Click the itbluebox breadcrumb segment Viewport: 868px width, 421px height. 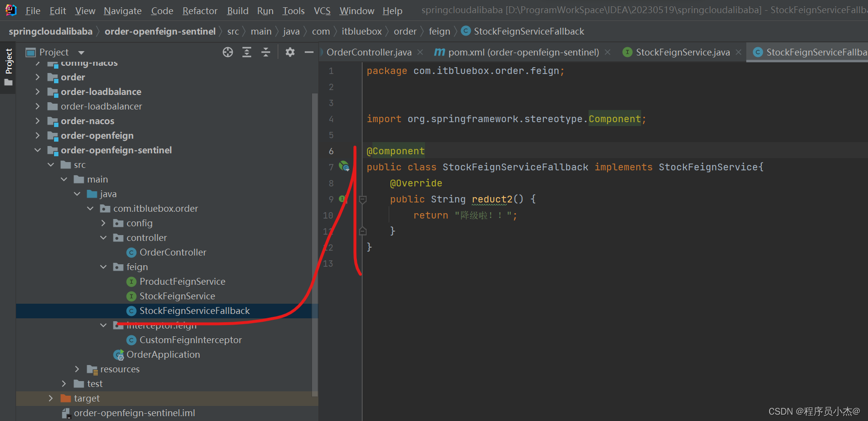pos(362,31)
